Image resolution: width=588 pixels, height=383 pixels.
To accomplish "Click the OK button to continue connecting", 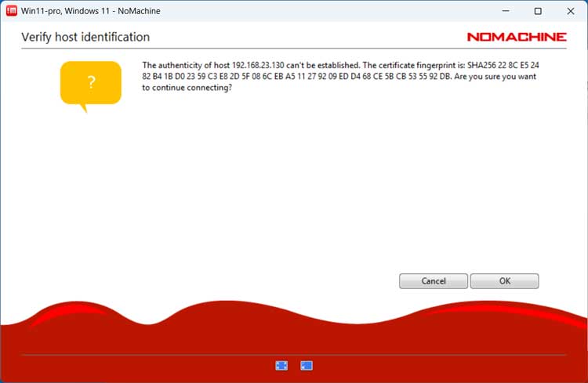I will 504,281.
